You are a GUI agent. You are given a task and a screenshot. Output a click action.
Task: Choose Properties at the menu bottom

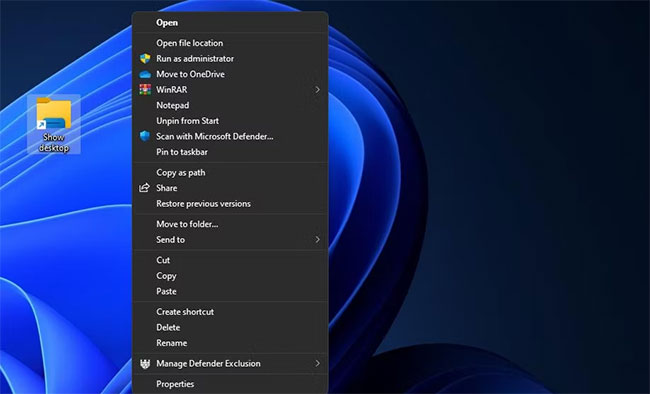[230, 384]
